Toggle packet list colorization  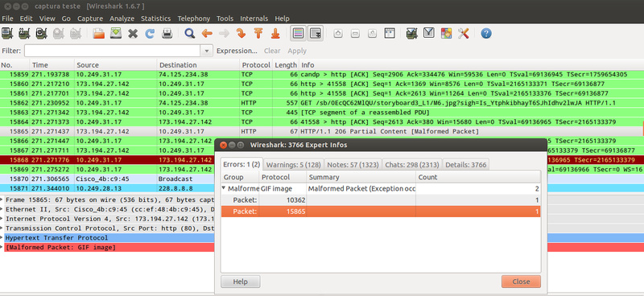click(298, 33)
